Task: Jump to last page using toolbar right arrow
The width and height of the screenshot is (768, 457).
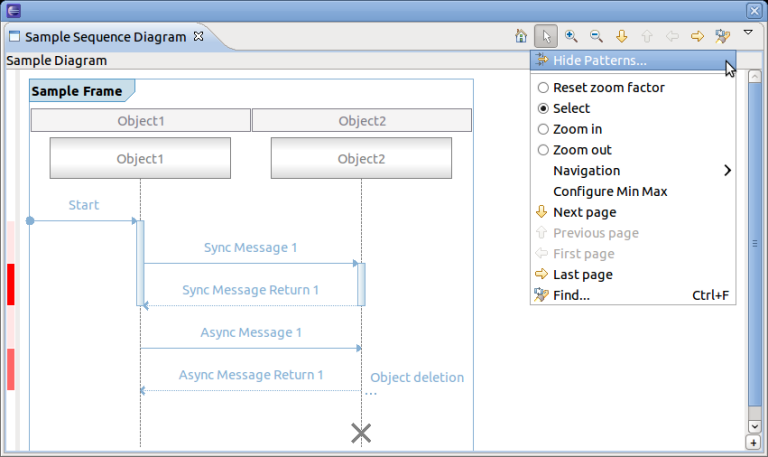Action: point(698,37)
